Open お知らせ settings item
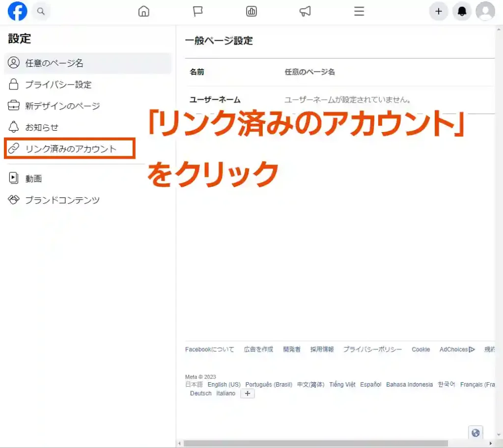Image resolution: width=503 pixels, height=448 pixels. (87, 127)
